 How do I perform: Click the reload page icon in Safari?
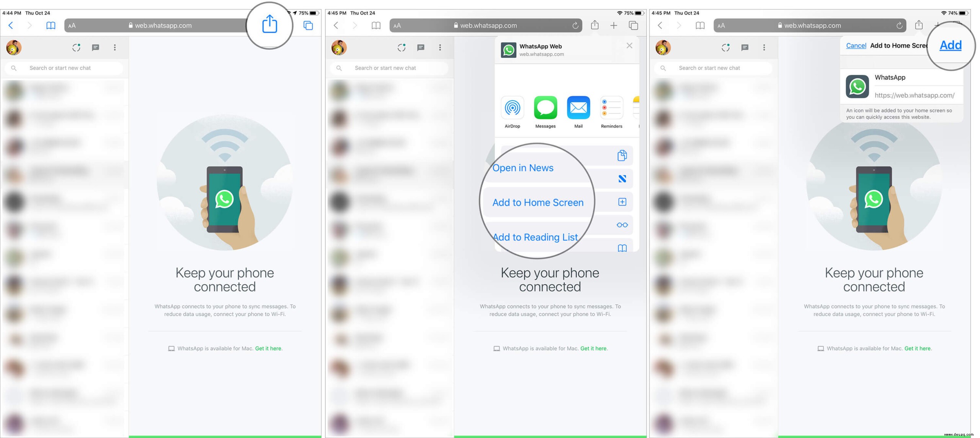click(x=576, y=25)
